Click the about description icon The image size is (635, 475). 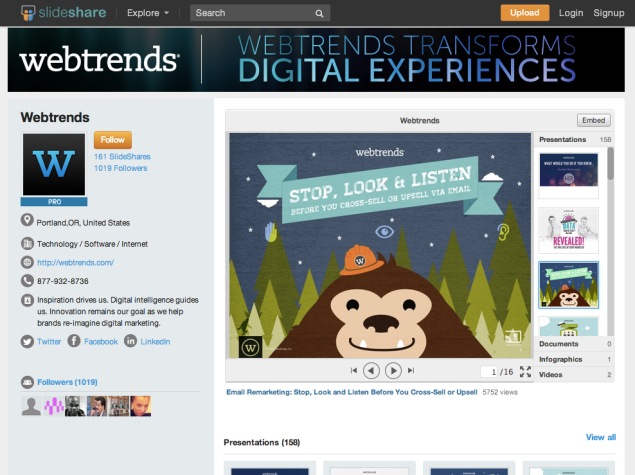pyautogui.click(x=27, y=300)
